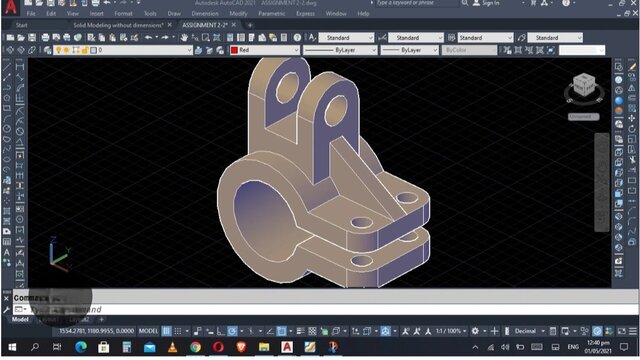Open Google Chrome from Windows taskbar
Image resolution: width=640 pixels, height=360 pixels.
196,347
